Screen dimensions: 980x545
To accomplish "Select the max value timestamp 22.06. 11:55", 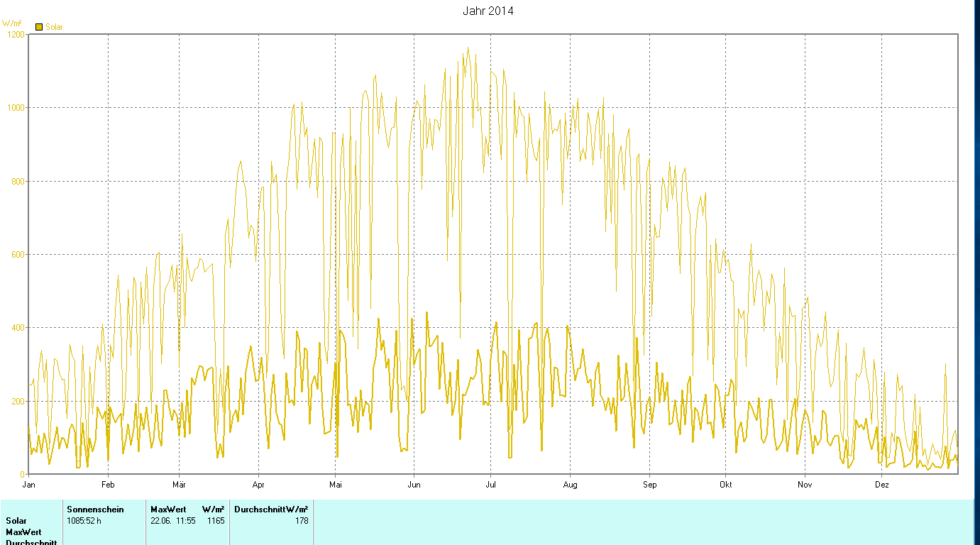I will point(174,521).
